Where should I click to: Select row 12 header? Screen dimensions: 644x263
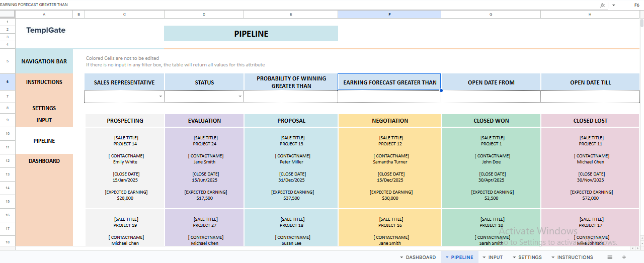pyautogui.click(x=8, y=161)
